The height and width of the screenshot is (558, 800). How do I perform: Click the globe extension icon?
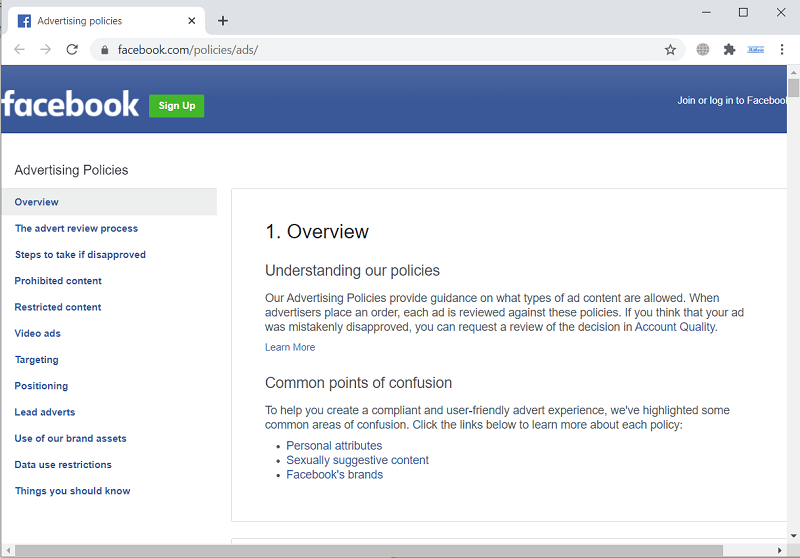coord(703,49)
